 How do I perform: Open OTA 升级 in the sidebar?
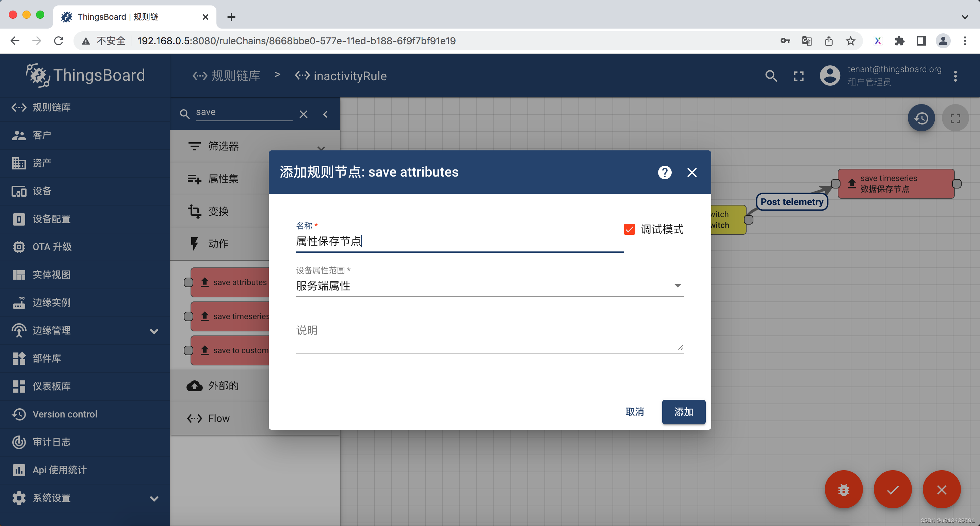[x=85, y=247]
